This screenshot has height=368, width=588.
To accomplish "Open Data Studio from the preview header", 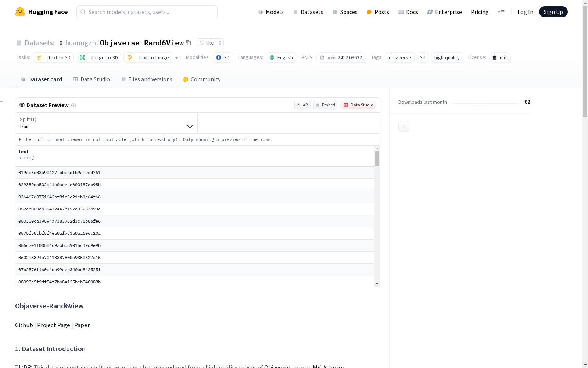I will [x=358, y=105].
